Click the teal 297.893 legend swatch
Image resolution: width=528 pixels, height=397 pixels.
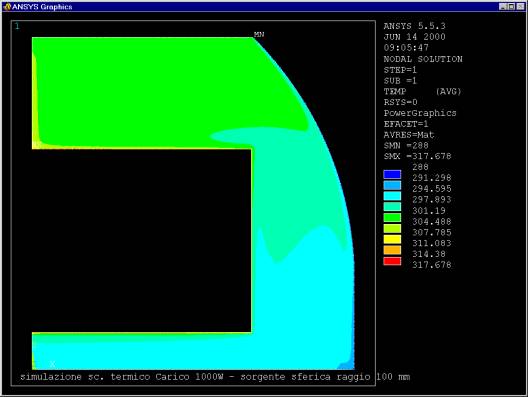pyautogui.click(x=392, y=206)
